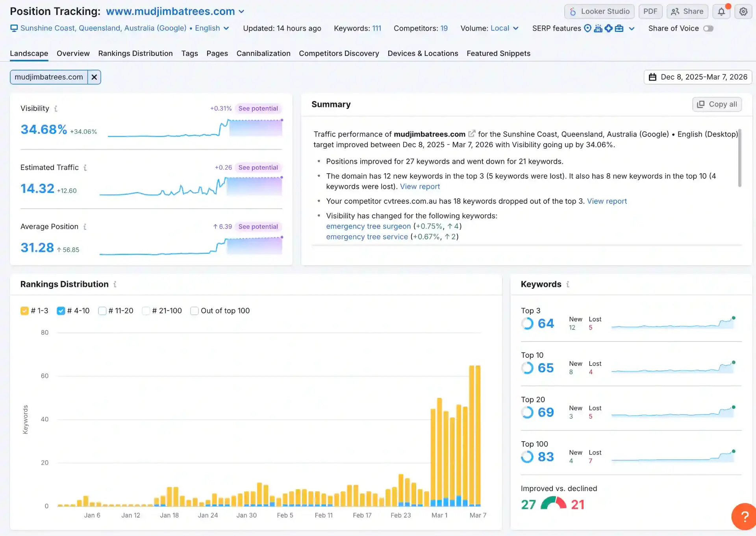Click See potential for Visibility
Viewport: 756px width, 536px height.
[x=258, y=109]
